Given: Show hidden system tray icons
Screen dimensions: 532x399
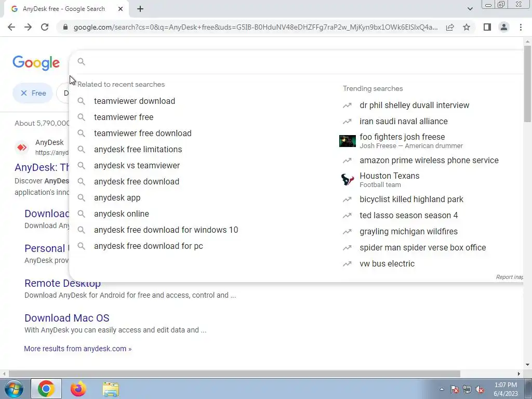Looking at the screenshot, I should click(442, 389).
